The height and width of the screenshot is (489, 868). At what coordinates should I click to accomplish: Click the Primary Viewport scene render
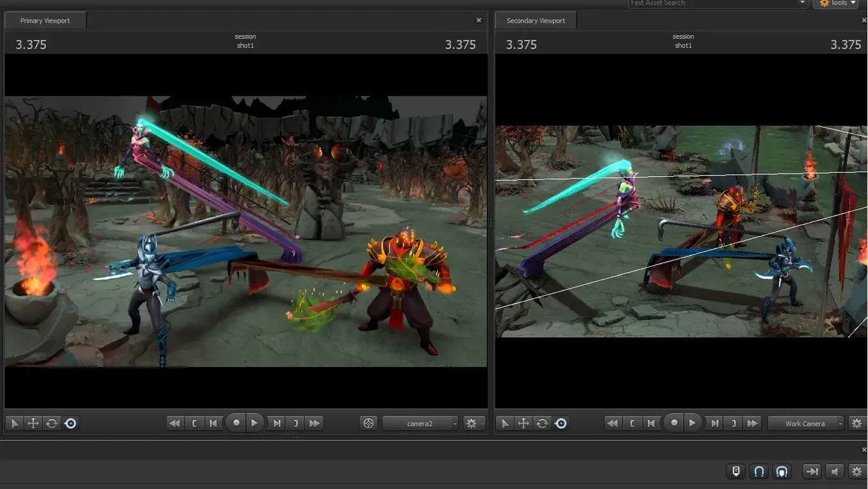point(246,231)
